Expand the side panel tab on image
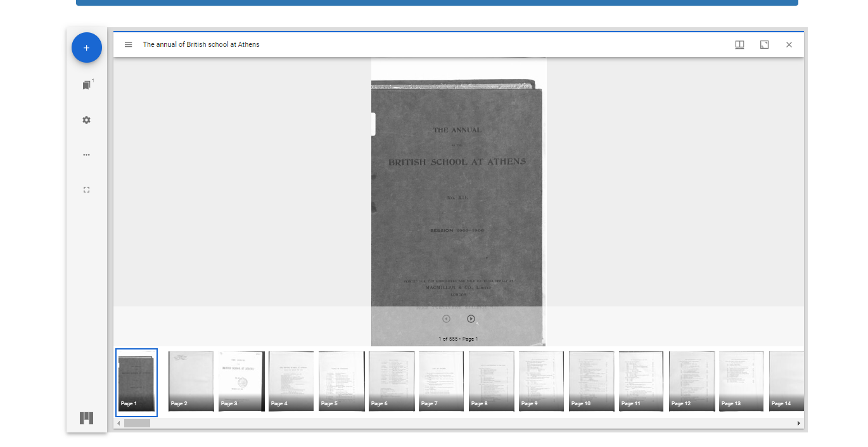Screen dimensions: 868x447 (x=373, y=124)
